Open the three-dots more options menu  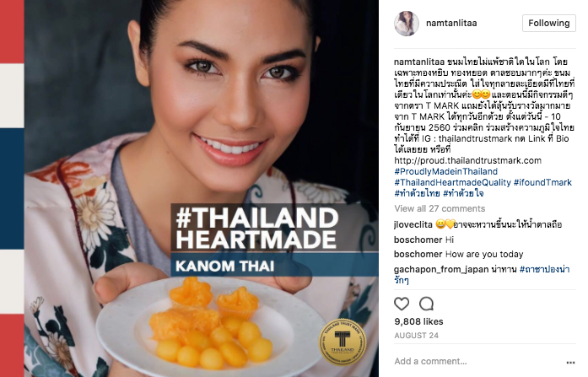click(570, 363)
